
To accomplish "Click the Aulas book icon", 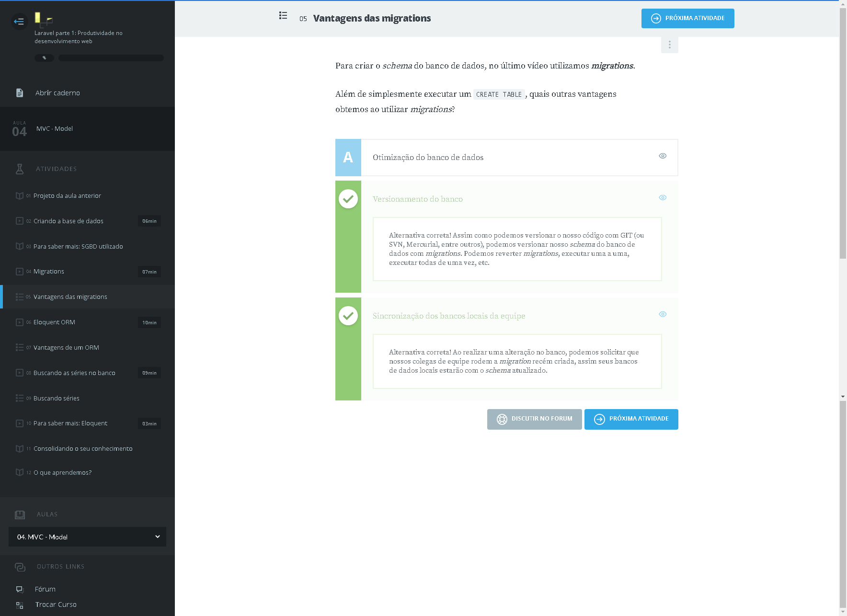I will (x=20, y=514).
